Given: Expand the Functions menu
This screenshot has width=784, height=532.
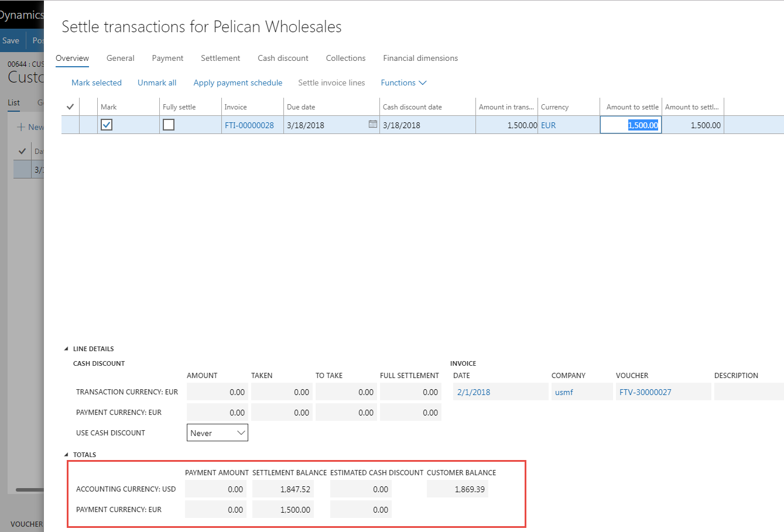Looking at the screenshot, I should coord(403,83).
